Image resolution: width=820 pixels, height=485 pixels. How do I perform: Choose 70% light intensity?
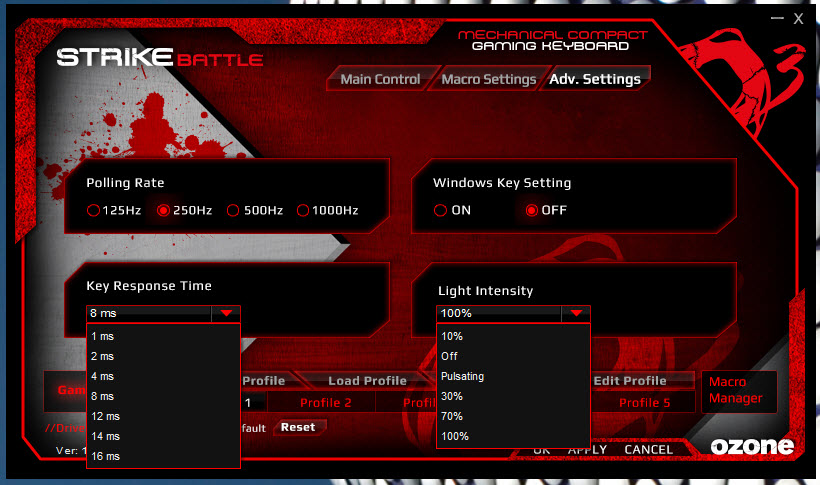[514, 416]
